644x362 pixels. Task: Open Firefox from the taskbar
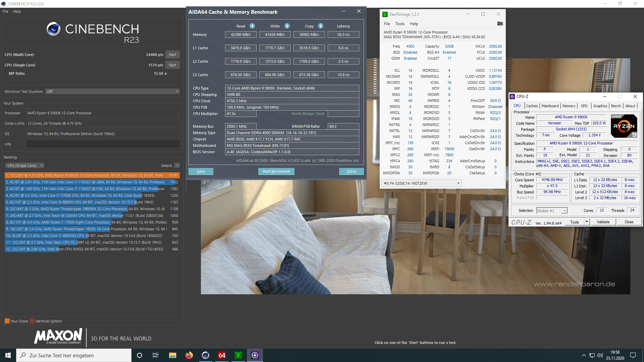[x=189, y=355]
